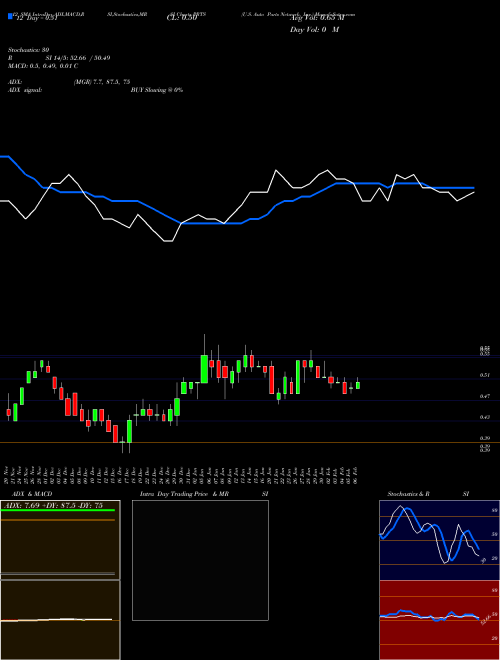The height and width of the screenshot is (660, 500).
Task: Click the 'Day Vol: 0 M' label
Action: (314, 30)
